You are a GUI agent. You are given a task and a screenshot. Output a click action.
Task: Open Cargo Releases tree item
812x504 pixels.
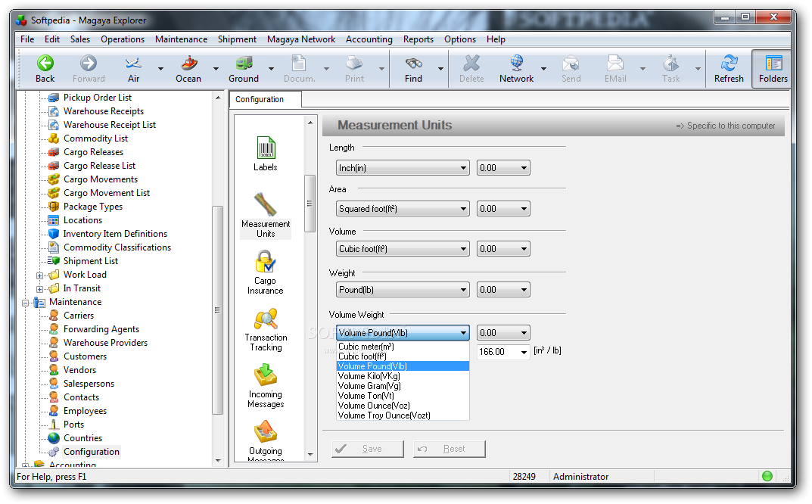point(93,152)
